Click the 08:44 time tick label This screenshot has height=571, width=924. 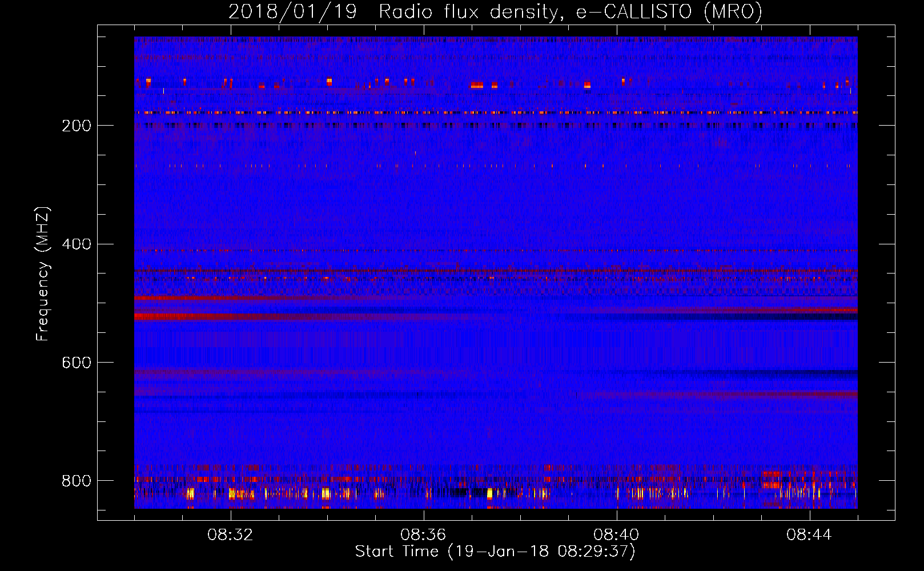[809, 535]
